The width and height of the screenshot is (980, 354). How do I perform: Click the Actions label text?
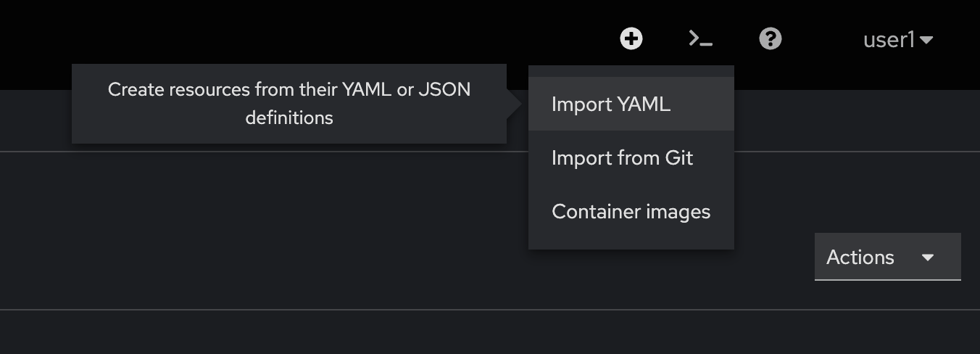pyautogui.click(x=860, y=258)
